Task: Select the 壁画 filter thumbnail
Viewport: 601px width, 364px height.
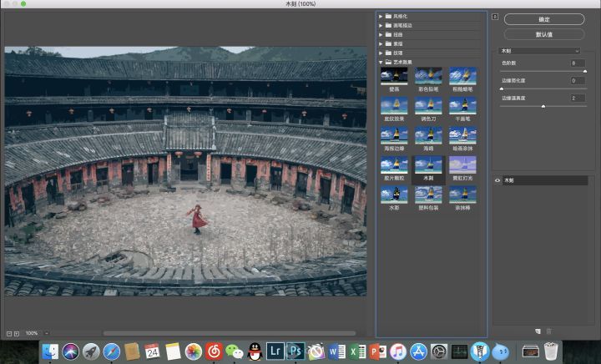Action: point(394,76)
